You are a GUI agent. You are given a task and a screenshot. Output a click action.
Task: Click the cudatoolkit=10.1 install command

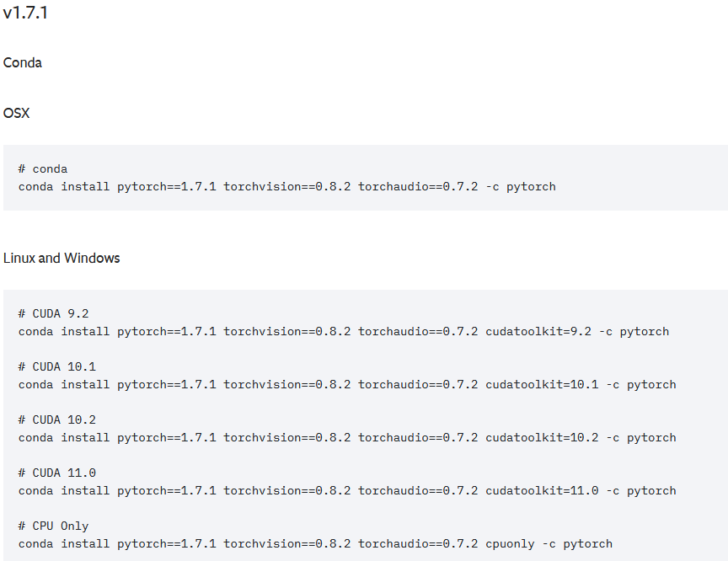point(347,385)
